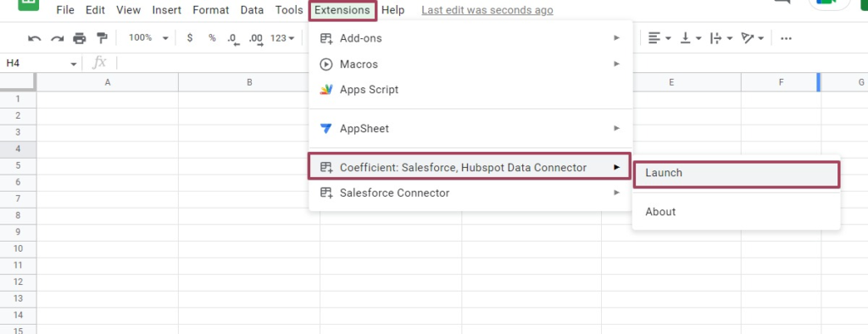Click decrease decimal places icon

click(x=232, y=39)
